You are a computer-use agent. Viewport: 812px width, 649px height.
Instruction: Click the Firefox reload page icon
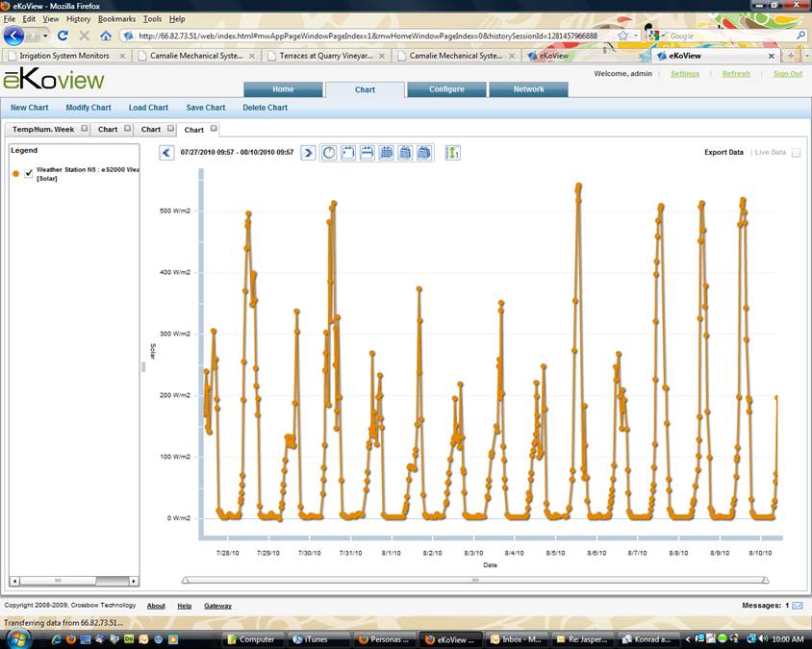[63, 36]
